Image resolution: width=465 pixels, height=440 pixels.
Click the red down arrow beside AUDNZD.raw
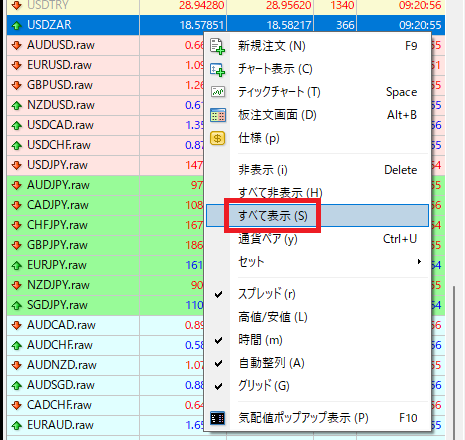pyautogui.click(x=17, y=365)
